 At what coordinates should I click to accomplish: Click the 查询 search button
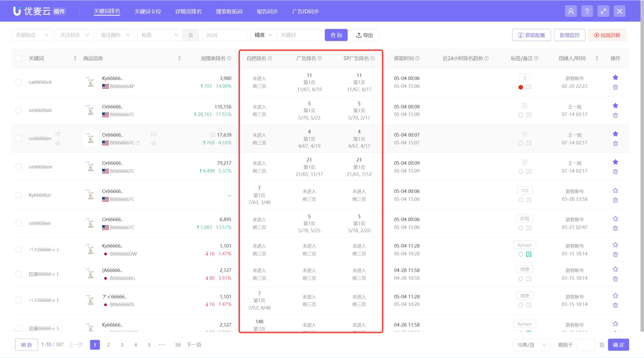tap(336, 35)
